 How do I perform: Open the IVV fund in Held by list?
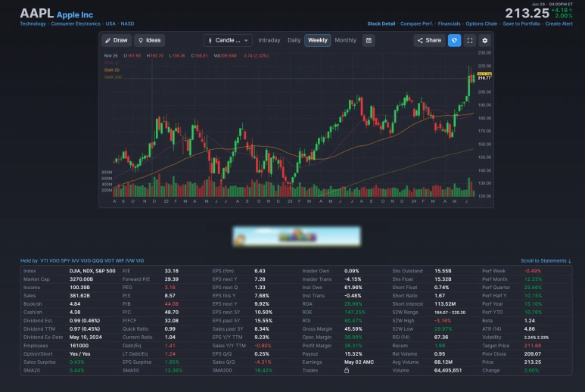coord(76,261)
